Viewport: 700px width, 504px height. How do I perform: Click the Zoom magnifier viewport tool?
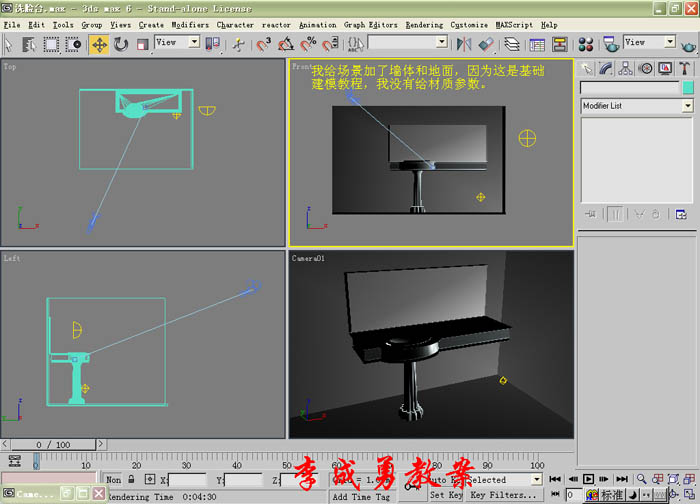click(642, 479)
